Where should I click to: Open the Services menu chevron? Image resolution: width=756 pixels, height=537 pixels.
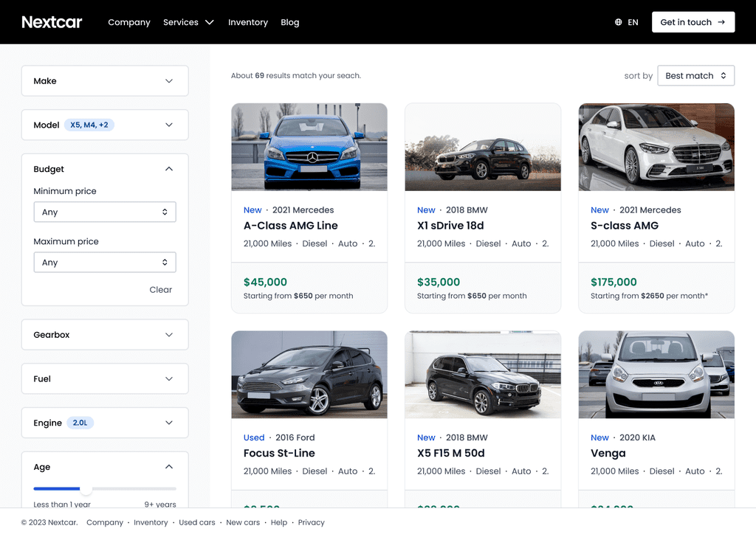209,22
